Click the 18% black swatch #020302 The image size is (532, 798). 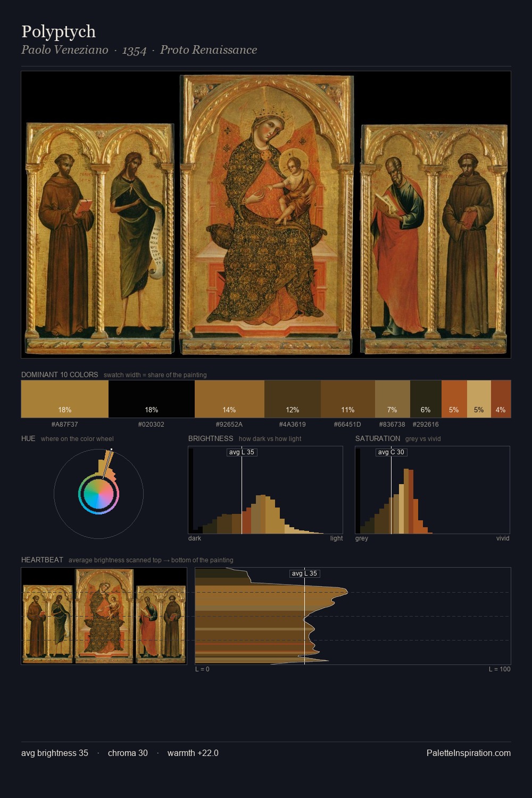tap(152, 399)
